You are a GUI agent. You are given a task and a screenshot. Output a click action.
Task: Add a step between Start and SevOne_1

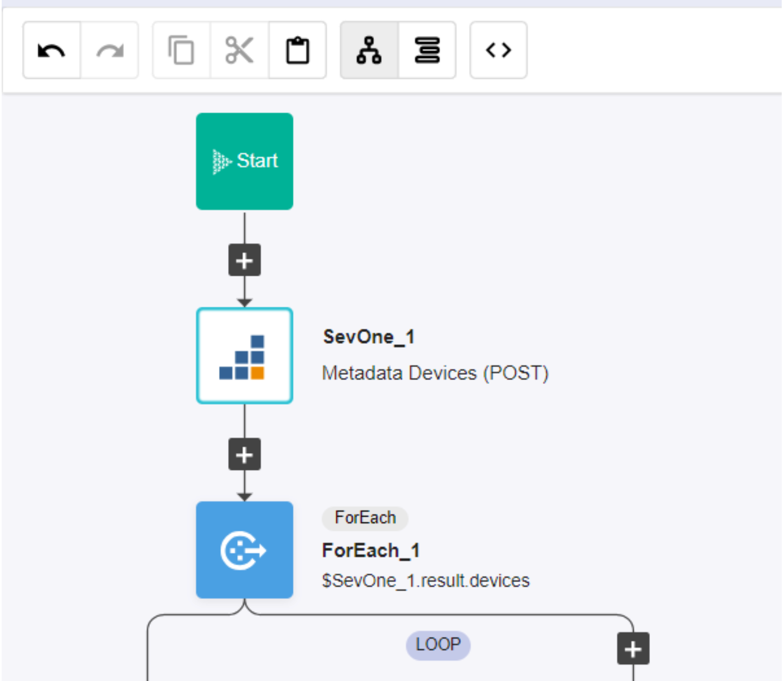coord(244,260)
